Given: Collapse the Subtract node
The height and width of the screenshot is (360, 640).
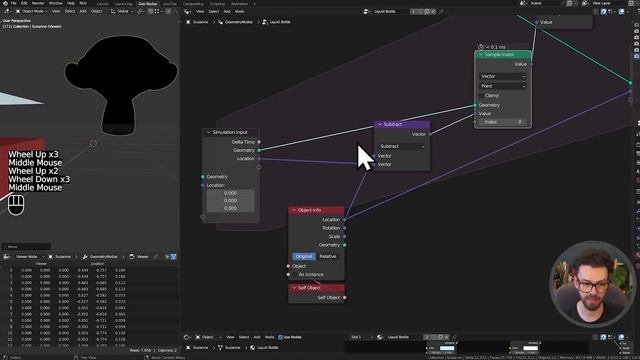Looking at the screenshot, I should [380, 124].
